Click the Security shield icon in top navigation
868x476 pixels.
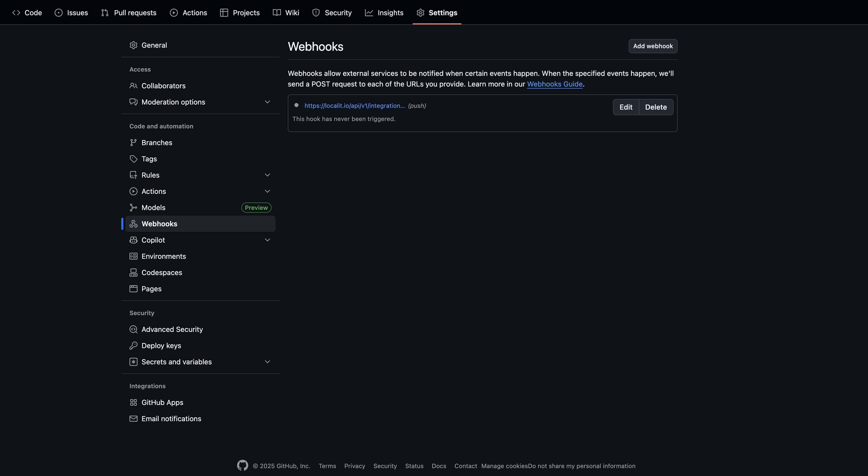pos(316,13)
